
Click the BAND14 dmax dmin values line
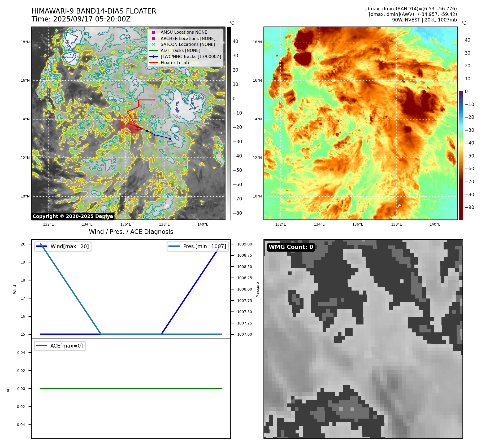(x=411, y=9)
